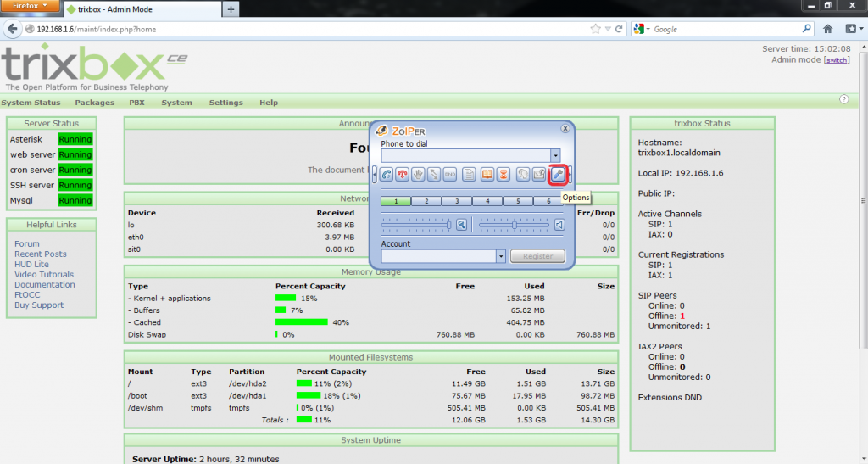Open the System menu in trixbox

pos(176,103)
